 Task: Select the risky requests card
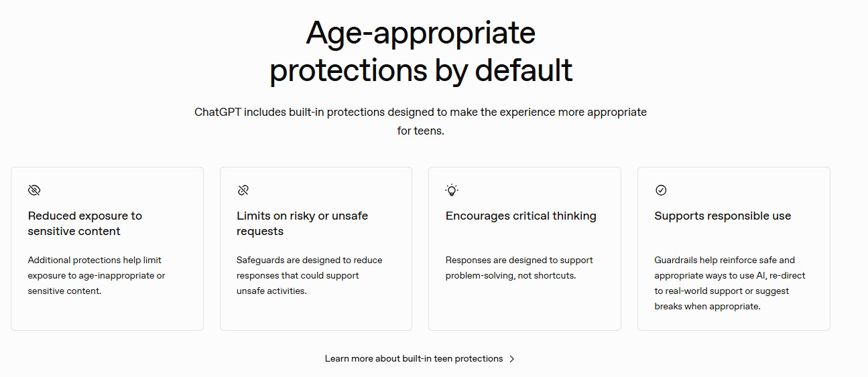coord(316,248)
